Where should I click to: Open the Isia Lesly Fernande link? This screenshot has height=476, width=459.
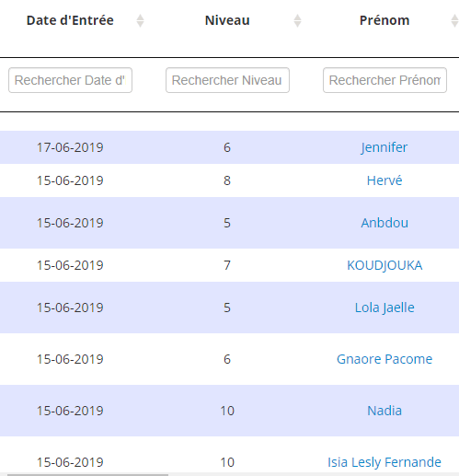click(x=384, y=462)
